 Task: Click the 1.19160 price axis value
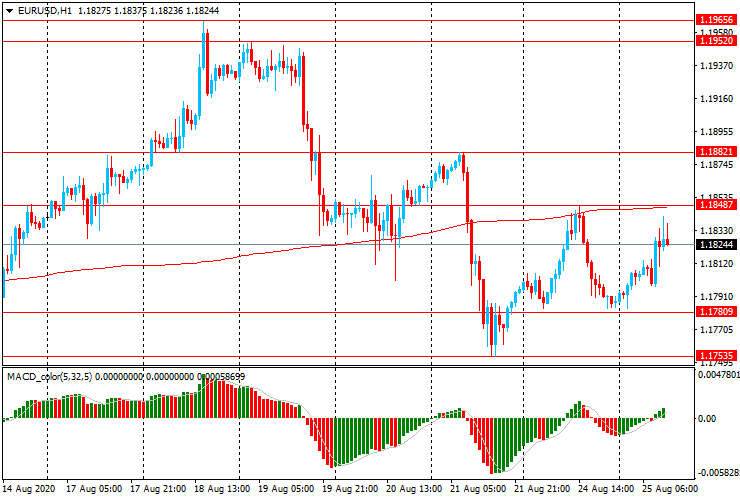[717, 99]
